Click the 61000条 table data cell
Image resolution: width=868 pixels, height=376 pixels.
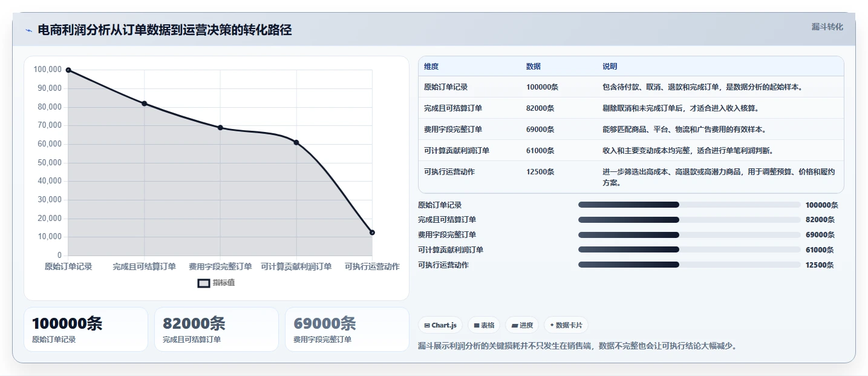540,151
